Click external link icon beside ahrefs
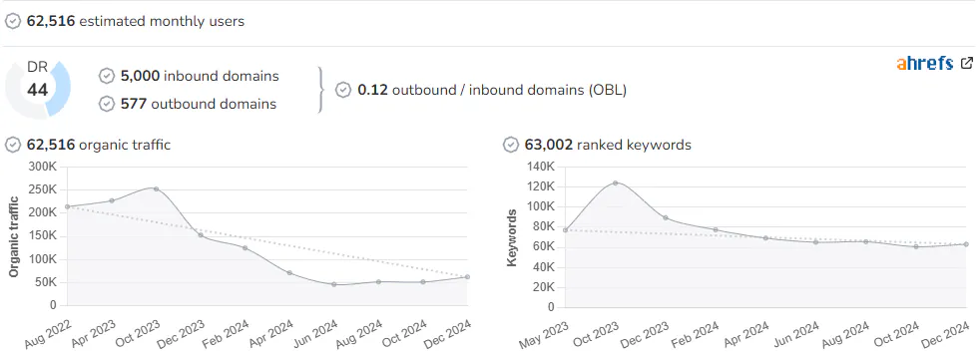Screen dimensions: 980x360 point(967,63)
